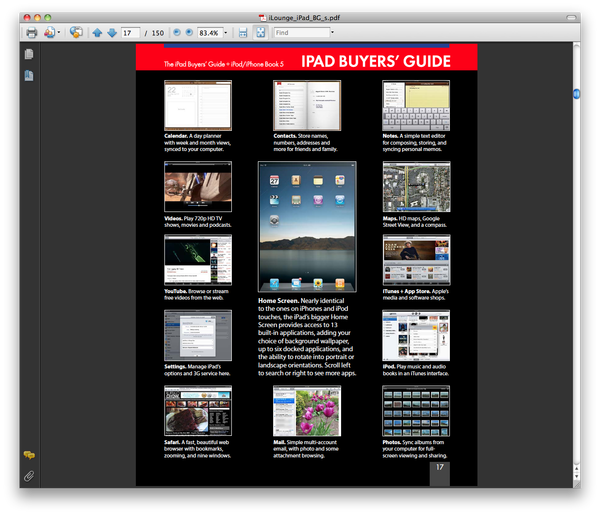Image resolution: width=600 pixels, height=515 pixels.
Task: Go to previous page with up arrow
Action: pos(97,33)
